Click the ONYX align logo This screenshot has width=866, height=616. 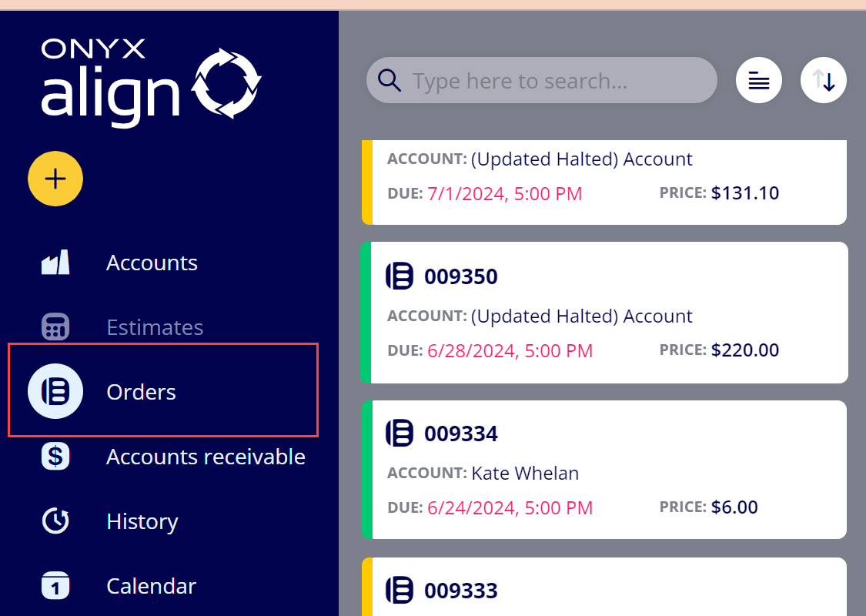[151, 84]
